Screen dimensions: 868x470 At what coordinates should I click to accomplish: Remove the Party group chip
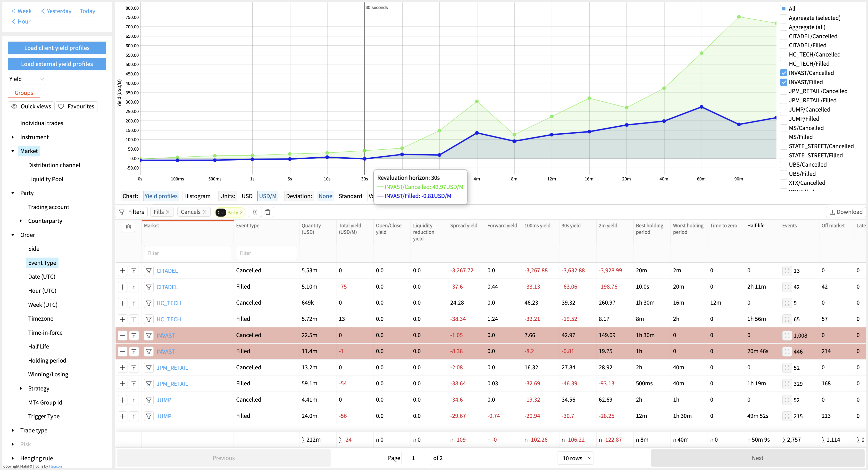click(241, 212)
